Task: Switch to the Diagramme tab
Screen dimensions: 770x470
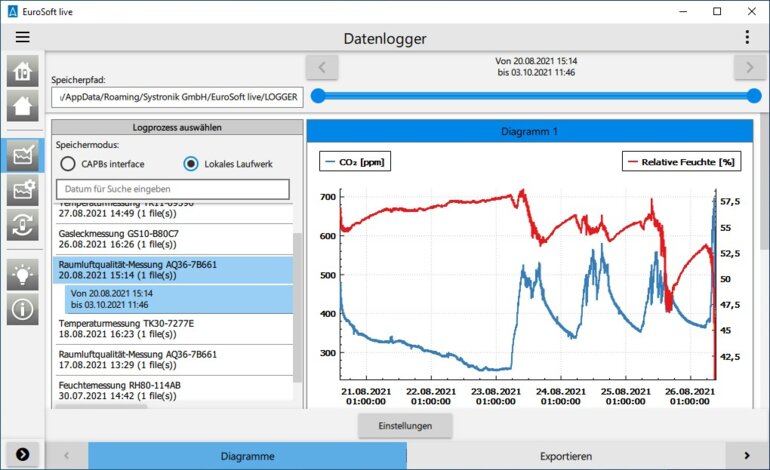Action: click(247, 456)
